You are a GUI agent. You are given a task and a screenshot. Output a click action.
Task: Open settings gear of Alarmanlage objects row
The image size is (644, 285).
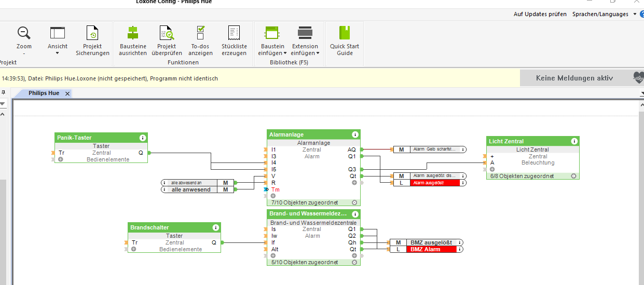354,202
